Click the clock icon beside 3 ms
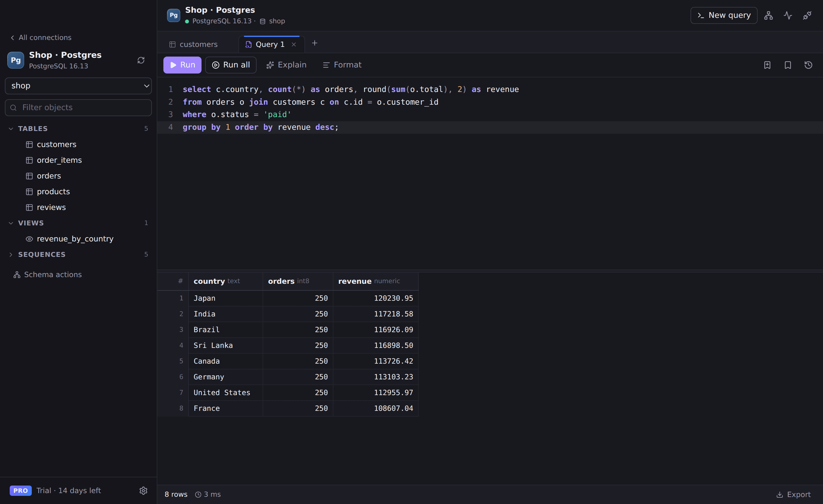This screenshot has width=823, height=504. [x=198, y=494]
